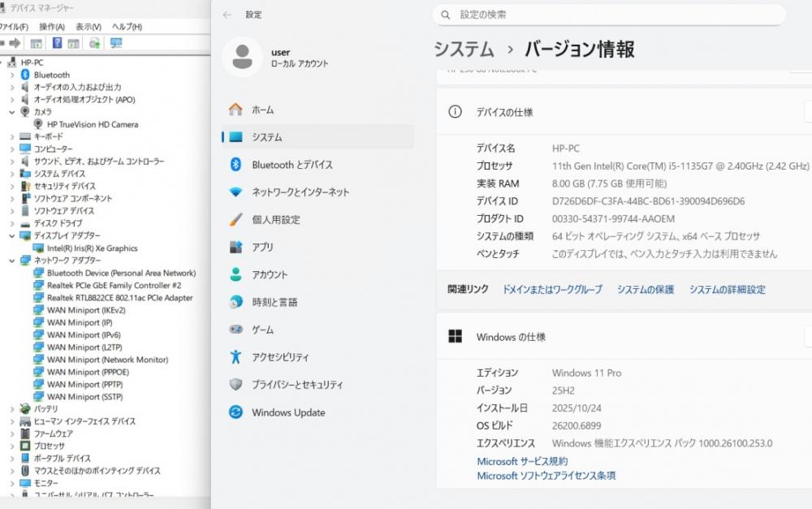Image resolution: width=812 pixels, height=509 pixels.
Task: Click the update driver toolbar icon
Action: tap(95, 43)
